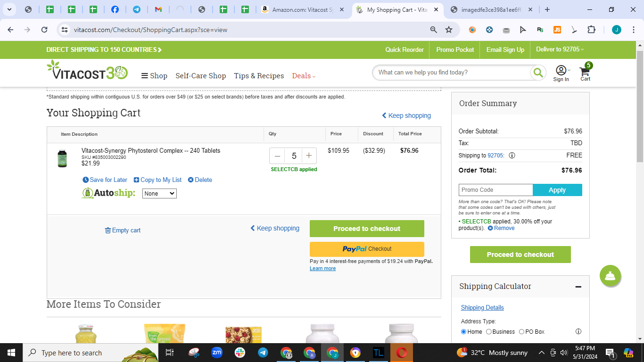Switch to the imagedfe3ce398a1ee6ff tab
The image size is (644, 362).
(x=492, y=9)
